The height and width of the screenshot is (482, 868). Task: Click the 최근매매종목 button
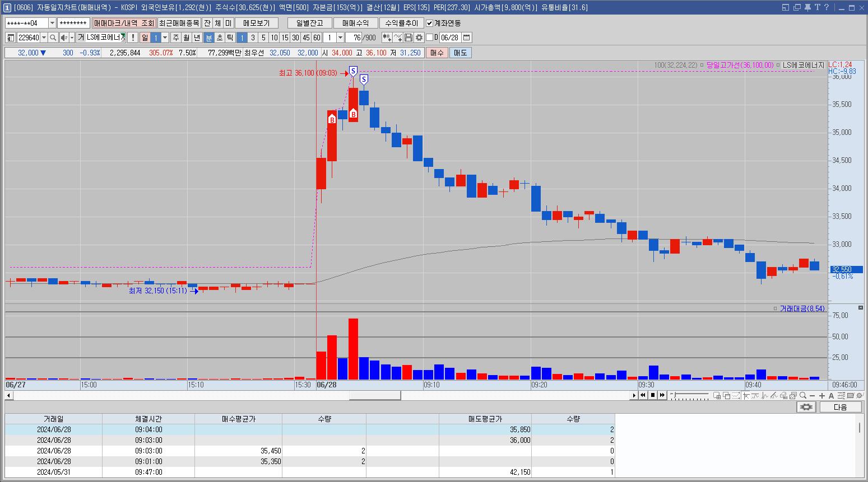click(179, 23)
